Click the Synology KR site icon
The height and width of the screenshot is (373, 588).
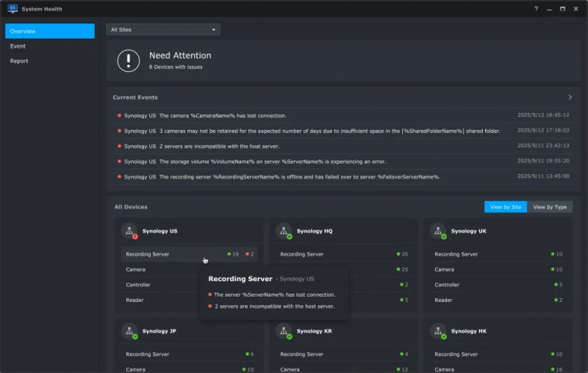point(284,331)
